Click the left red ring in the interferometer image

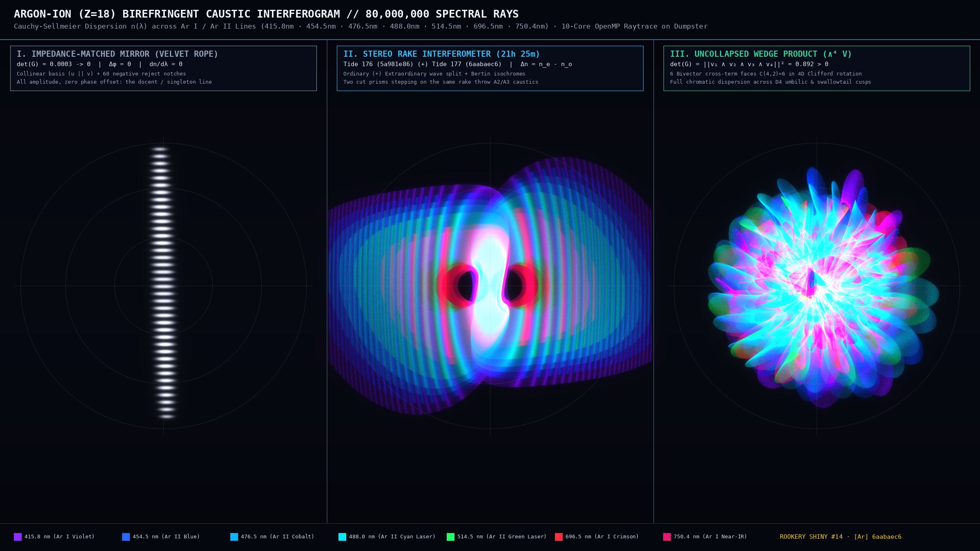pos(457,286)
